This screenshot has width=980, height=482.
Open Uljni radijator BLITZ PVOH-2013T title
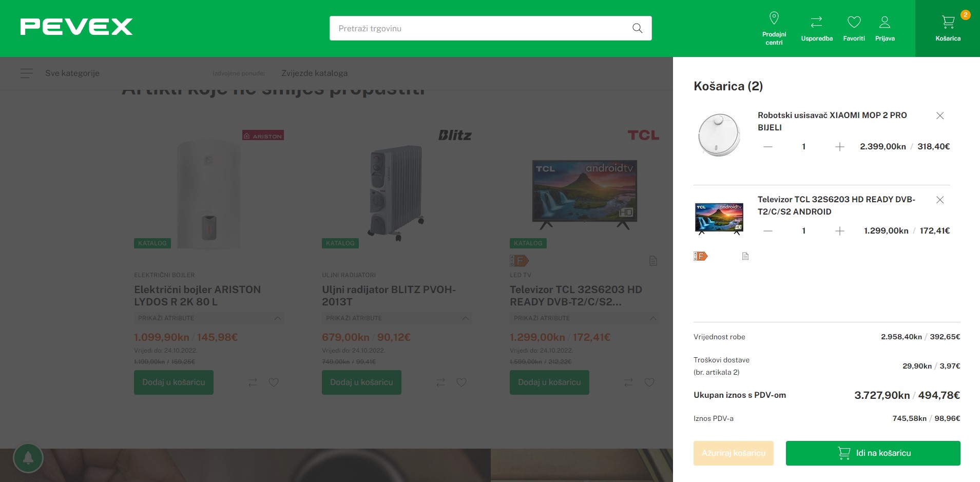click(x=389, y=296)
